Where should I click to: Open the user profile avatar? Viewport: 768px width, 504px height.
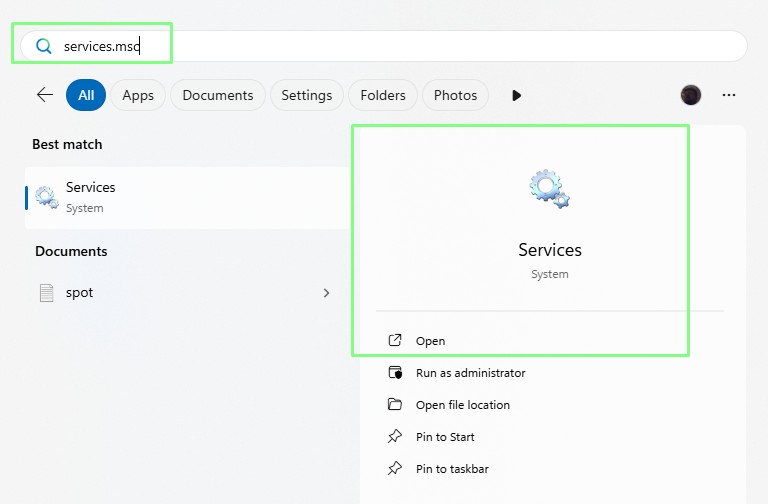pyautogui.click(x=690, y=95)
